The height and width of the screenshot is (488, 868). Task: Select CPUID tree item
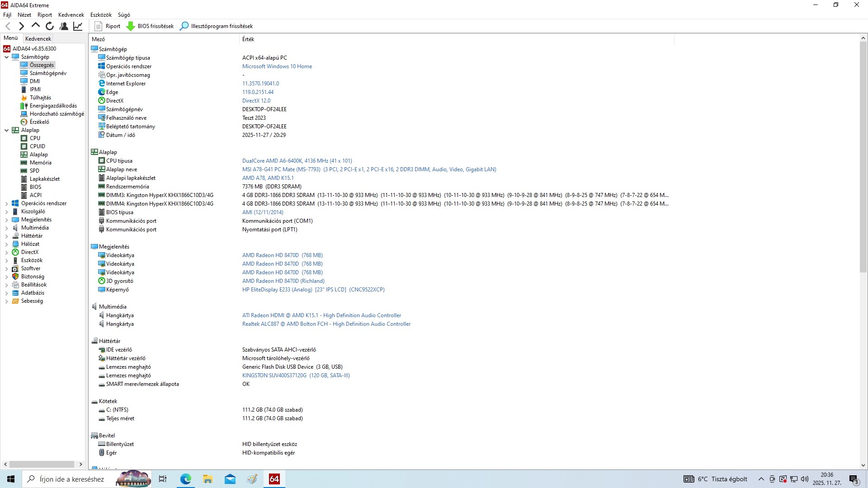tap(37, 146)
